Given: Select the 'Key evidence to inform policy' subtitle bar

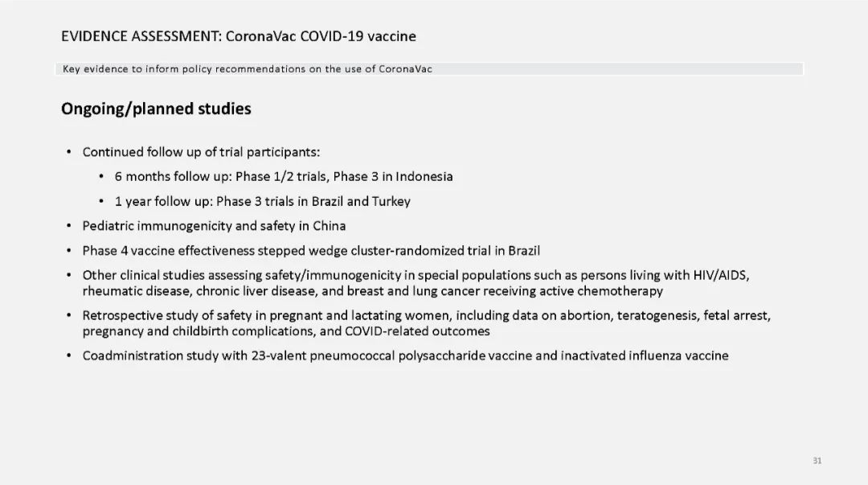Looking at the screenshot, I should click(429, 68).
